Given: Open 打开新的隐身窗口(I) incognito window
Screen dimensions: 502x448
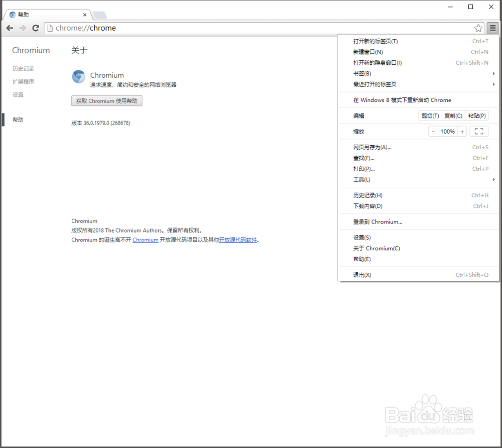Looking at the screenshot, I should (419, 63).
